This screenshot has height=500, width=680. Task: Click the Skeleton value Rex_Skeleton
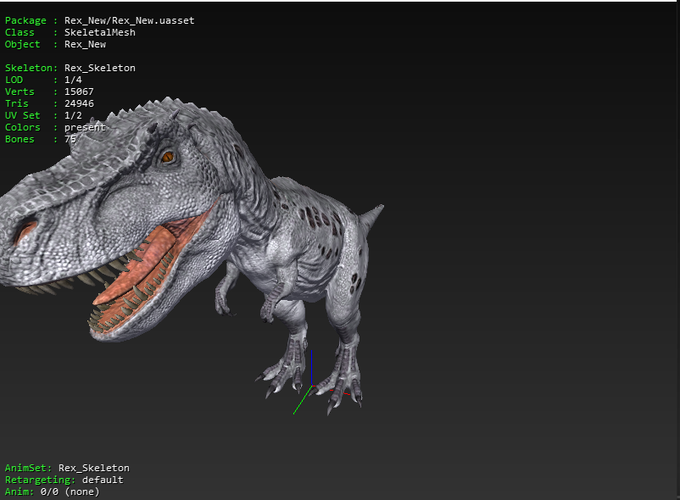(100, 68)
